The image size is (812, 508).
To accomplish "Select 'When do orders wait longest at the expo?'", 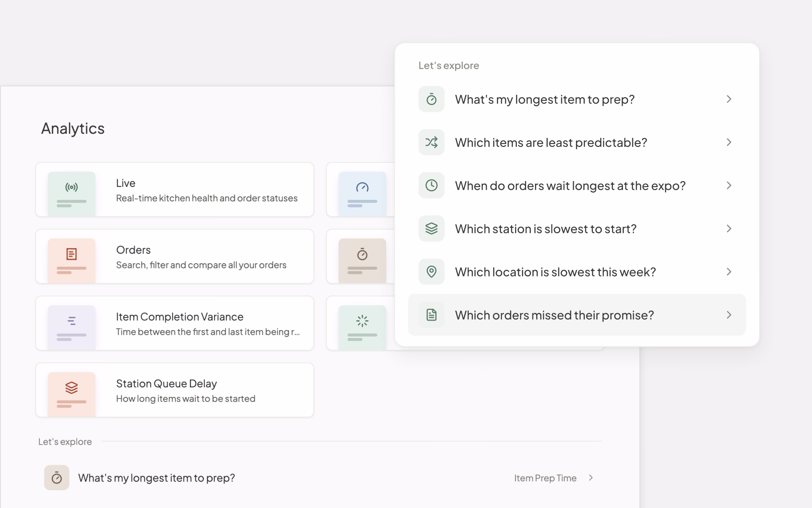I will click(577, 185).
